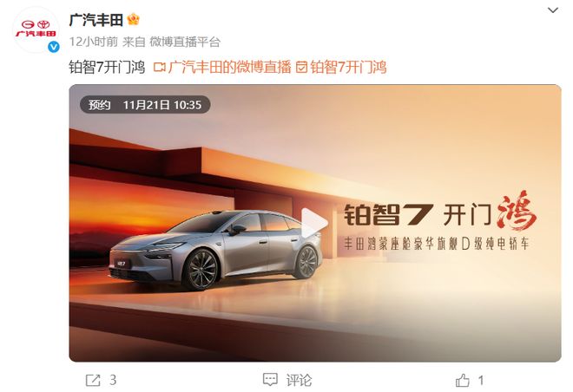
Task: Click the repost count 3
Action: point(113,380)
